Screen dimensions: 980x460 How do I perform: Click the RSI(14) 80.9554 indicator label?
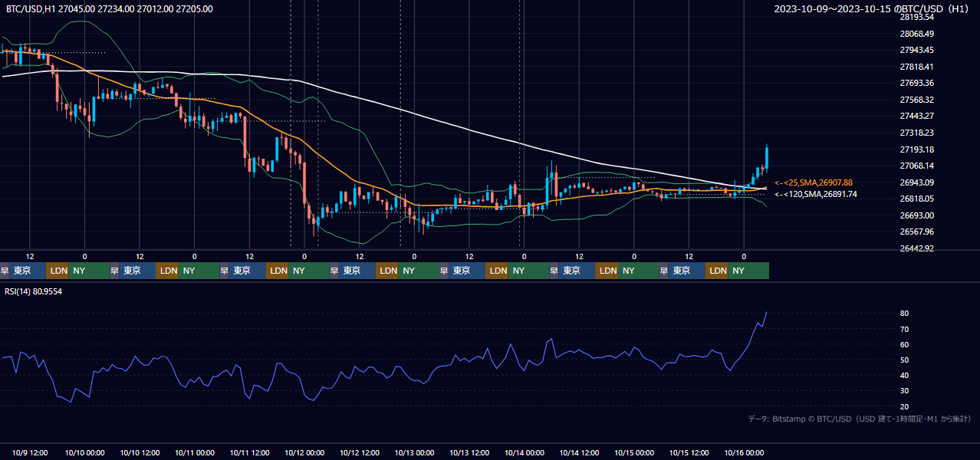[x=34, y=291]
